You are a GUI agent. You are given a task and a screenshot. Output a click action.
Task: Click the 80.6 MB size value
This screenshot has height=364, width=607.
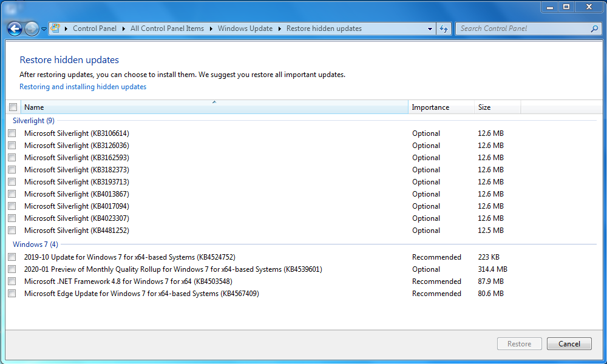(491, 294)
